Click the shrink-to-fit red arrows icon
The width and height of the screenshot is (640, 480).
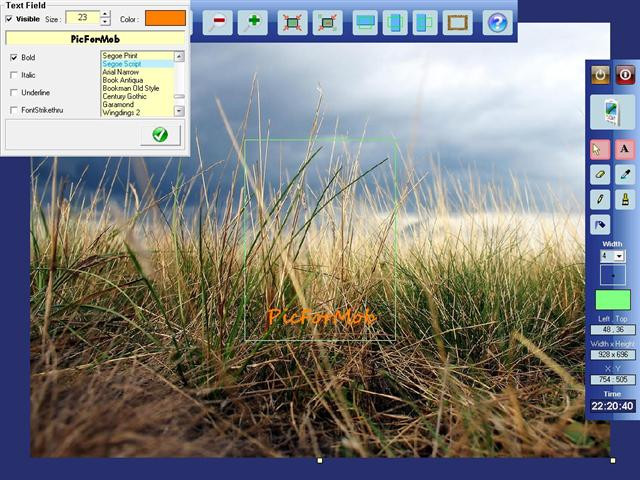click(292, 22)
